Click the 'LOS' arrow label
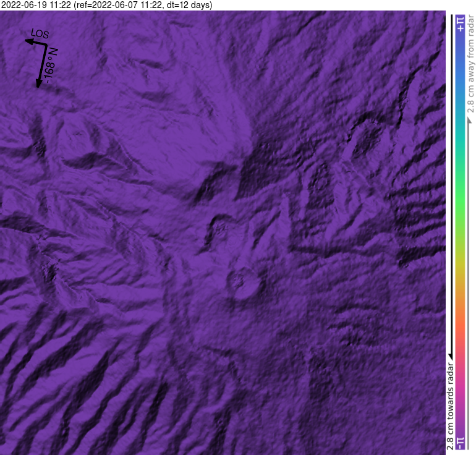The height and width of the screenshot is (455, 476). click(40, 33)
